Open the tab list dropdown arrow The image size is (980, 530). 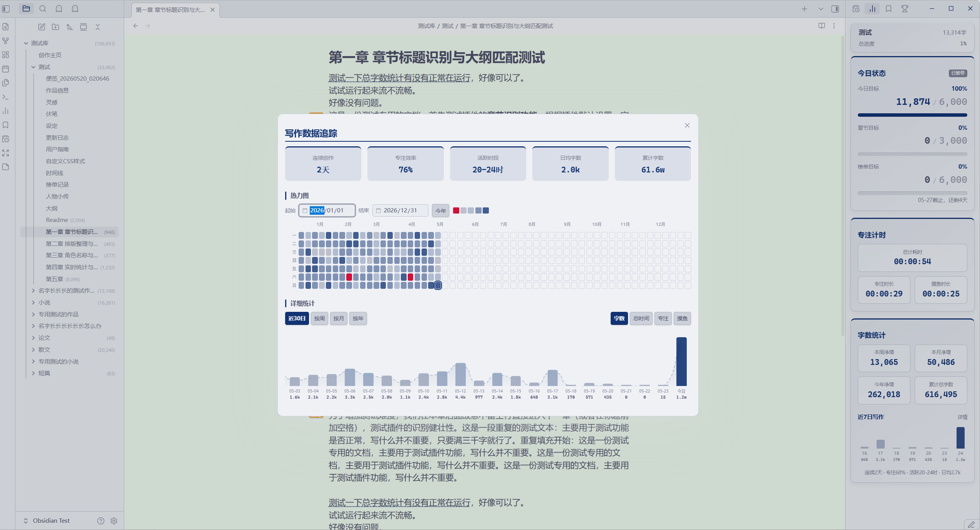(x=821, y=9)
